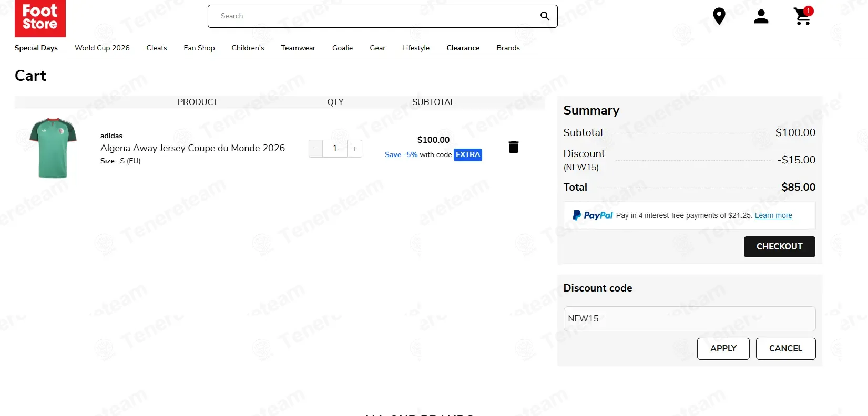Click the EXTRA promo code badge

(468, 155)
